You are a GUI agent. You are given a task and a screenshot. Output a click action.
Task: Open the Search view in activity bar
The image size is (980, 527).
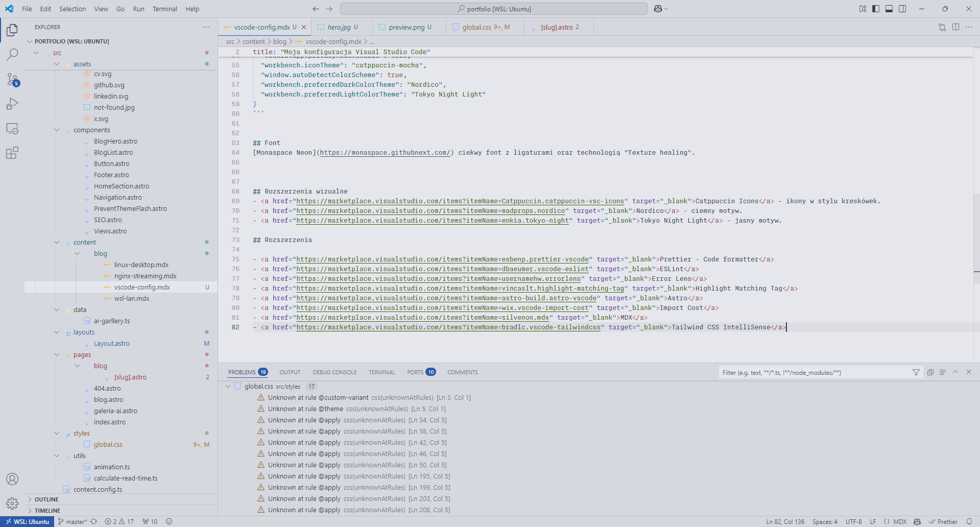(x=12, y=55)
